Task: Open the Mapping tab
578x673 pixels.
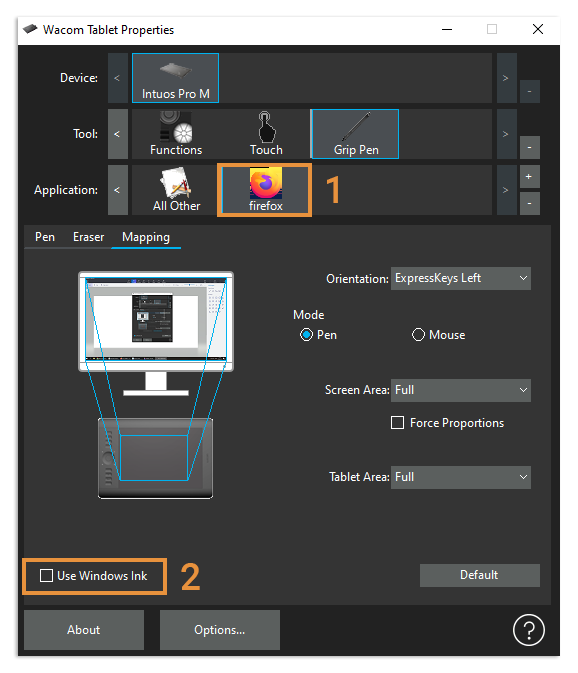Action: [x=146, y=237]
